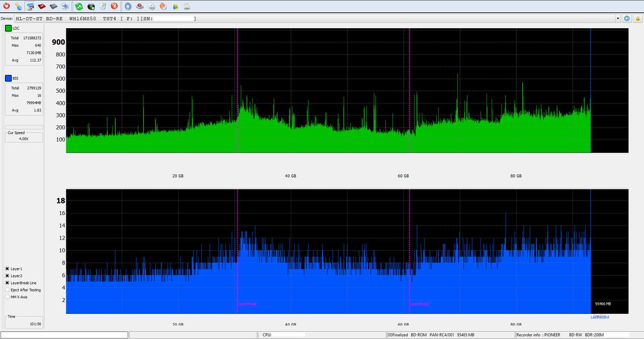Click the red power icon in toolbar
Viewport: 644px width, 339px height.
(x=6, y=6)
